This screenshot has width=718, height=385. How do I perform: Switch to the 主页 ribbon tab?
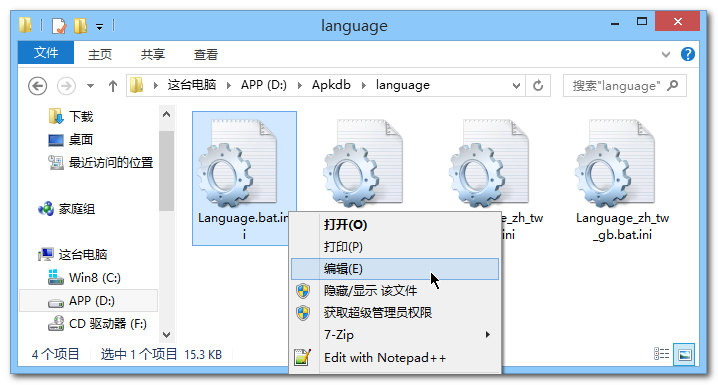pos(100,54)
